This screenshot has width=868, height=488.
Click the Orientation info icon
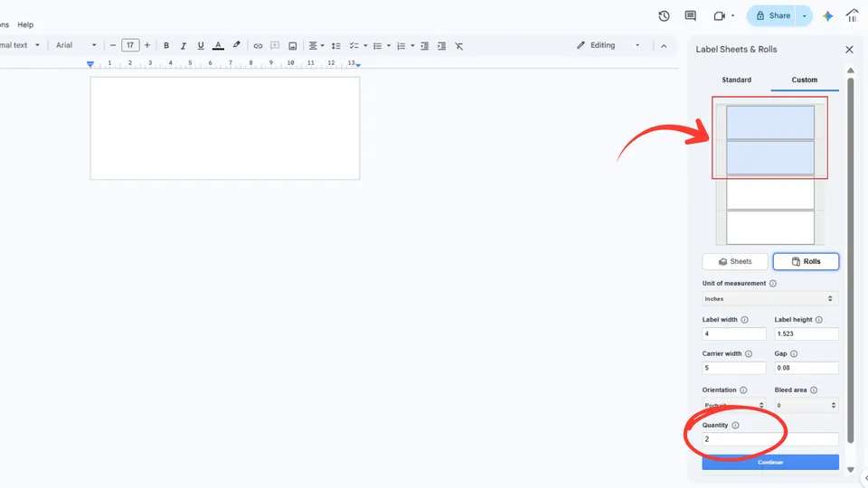743,390
